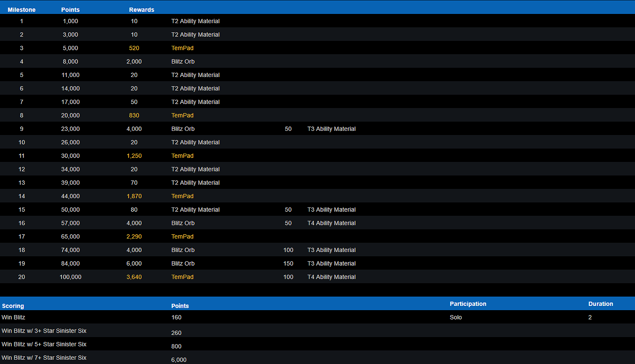Screen dimensions: 635x364
Task: Click the Duration column header
Action: click(600, 304)
